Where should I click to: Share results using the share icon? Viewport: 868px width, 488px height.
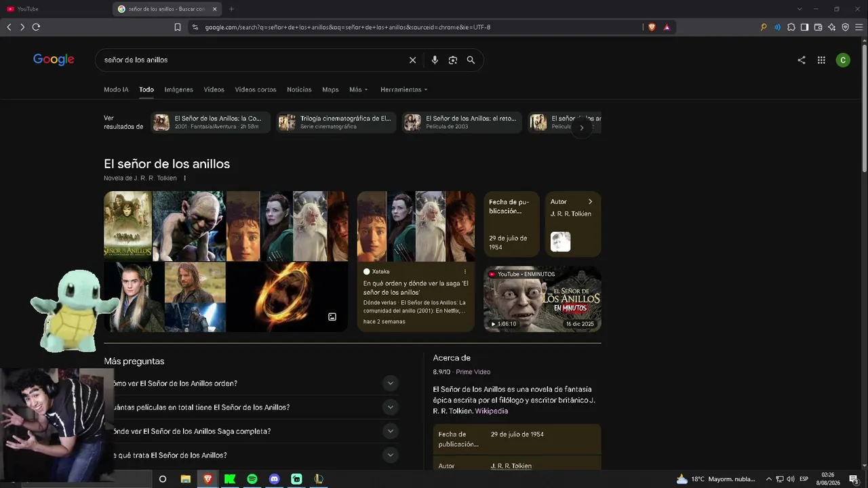tap(802, 60)
